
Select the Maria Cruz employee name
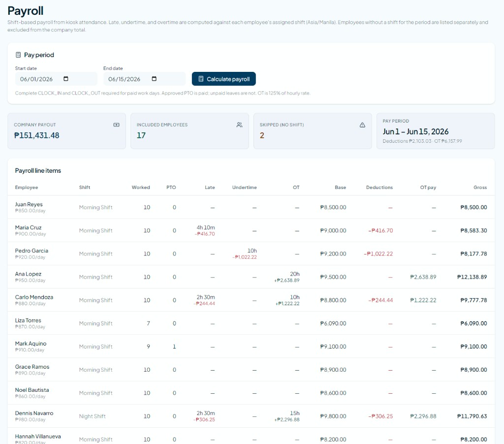tap(28, 227)
